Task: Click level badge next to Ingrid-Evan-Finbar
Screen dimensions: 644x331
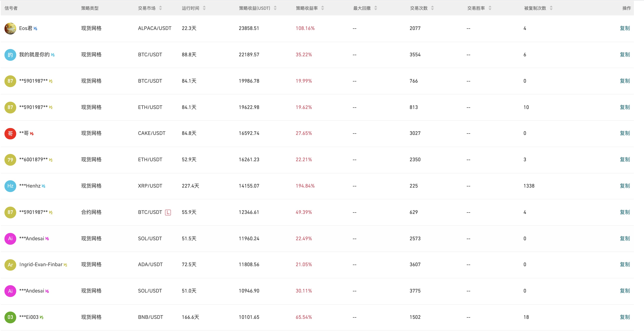Action: [65, 265]
